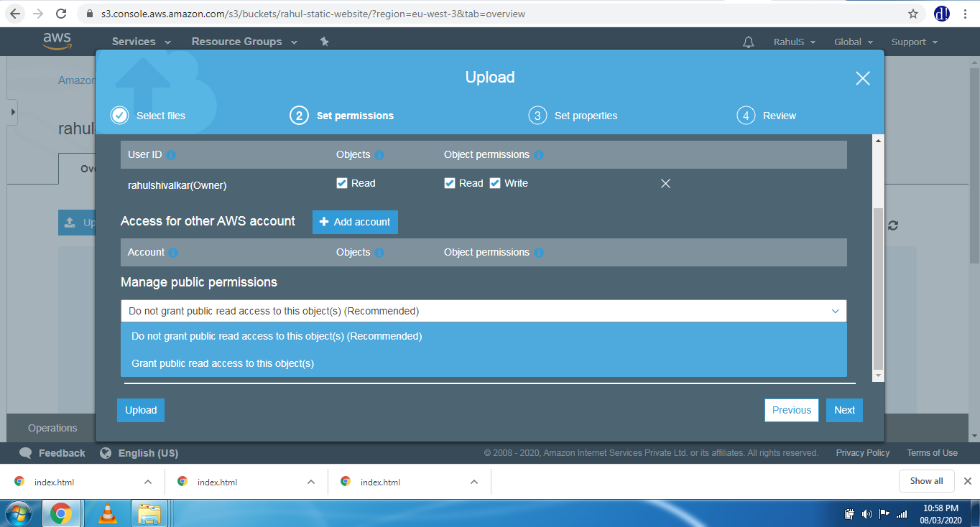This screenshot has height=527, width=980.
Task: Click the pin shortcut icon in navbar
Action: pos(324,42)
